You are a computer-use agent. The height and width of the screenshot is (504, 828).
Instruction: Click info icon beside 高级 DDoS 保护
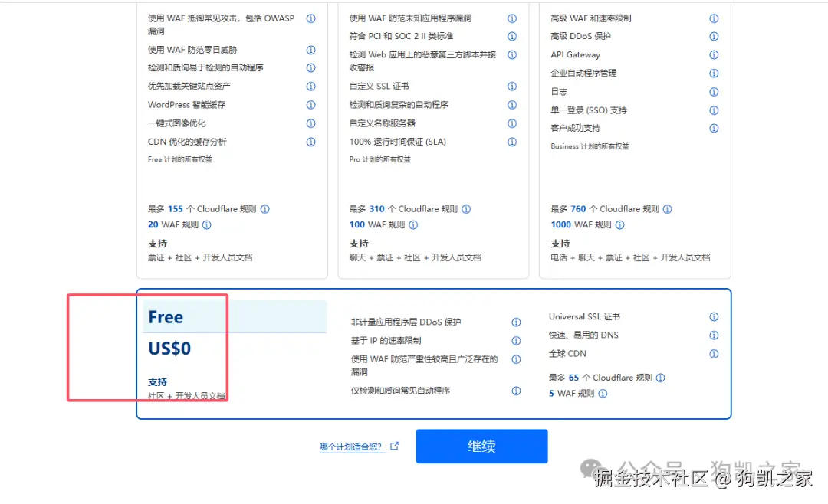click(714, 36)
